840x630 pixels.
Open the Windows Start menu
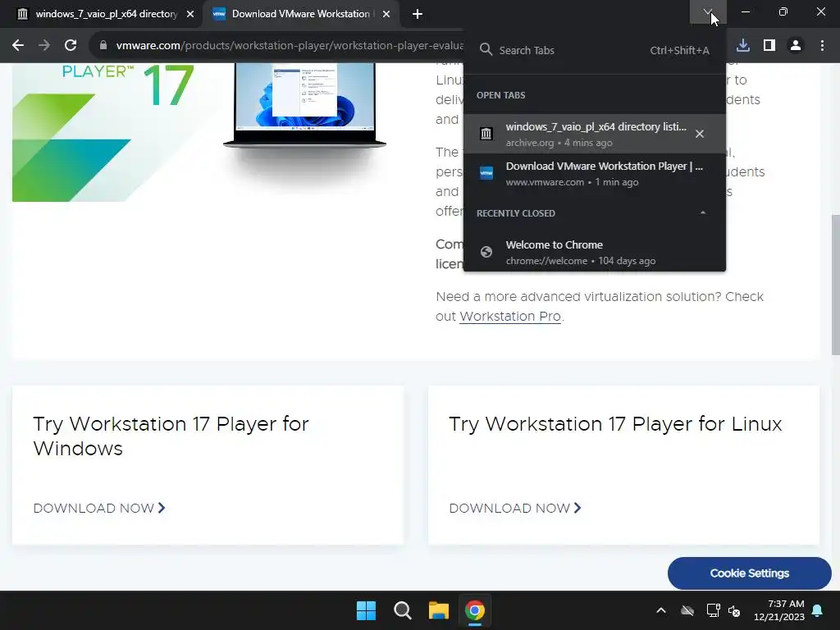(x=367, y=610)
